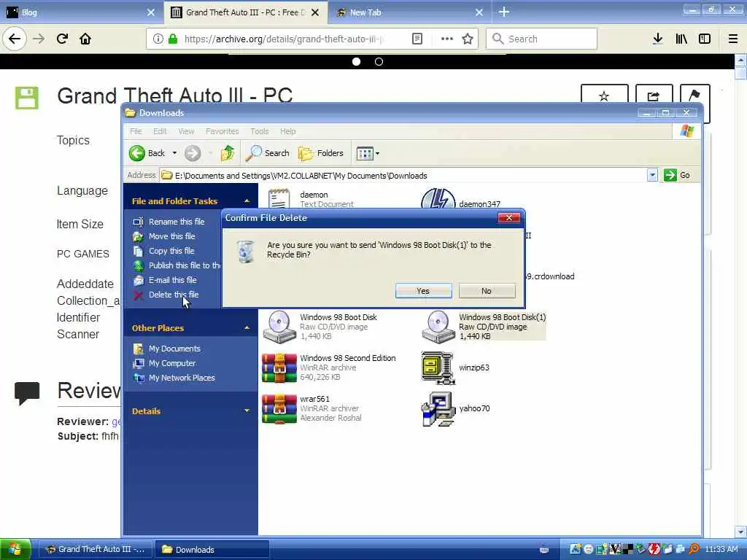Image resolution: width=747 pixels, height=560 pixels.
Task: Select the yahoo70 installer icon
Action: (x=437, y=409)
